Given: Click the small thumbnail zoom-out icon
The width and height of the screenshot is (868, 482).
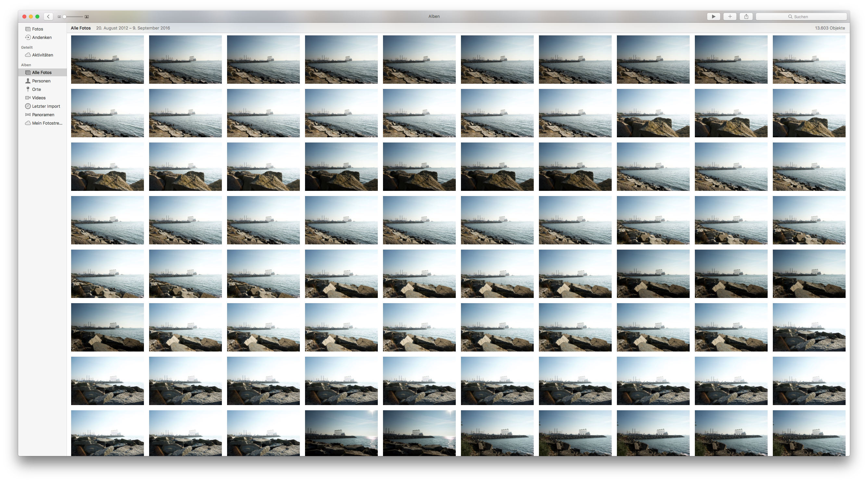Looking at the screenshot, I should pyautogui.click(x=59, y=17).
